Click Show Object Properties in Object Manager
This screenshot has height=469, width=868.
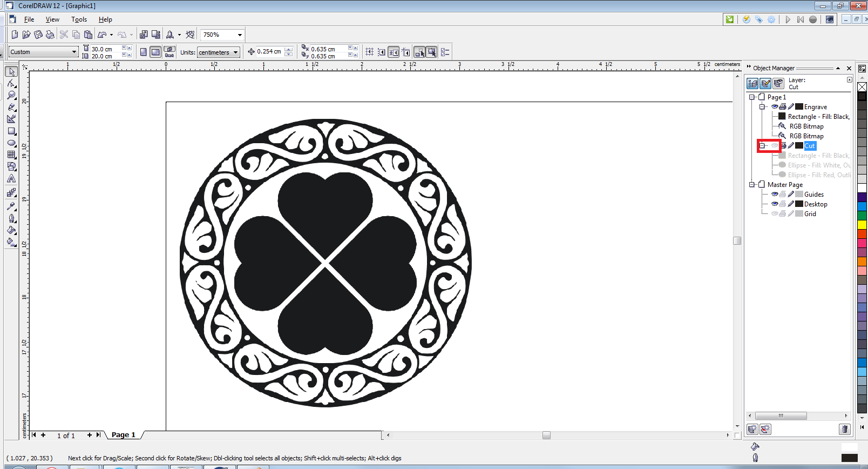point(752,83)
